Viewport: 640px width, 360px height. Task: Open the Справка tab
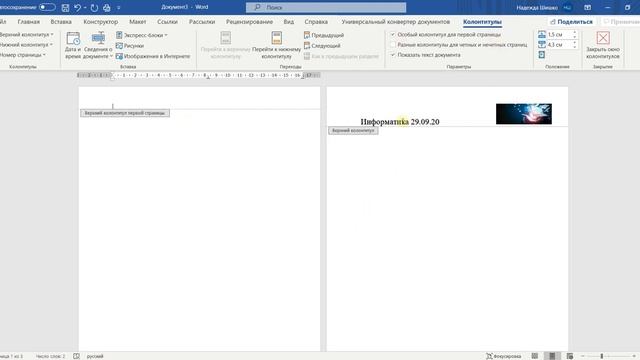316,22
